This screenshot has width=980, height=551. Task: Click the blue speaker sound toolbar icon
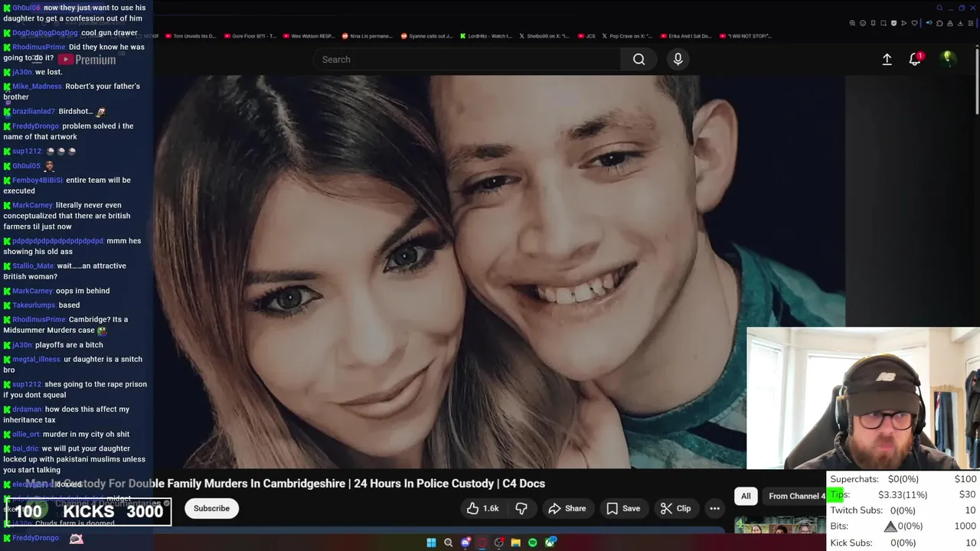pos(929,23)
